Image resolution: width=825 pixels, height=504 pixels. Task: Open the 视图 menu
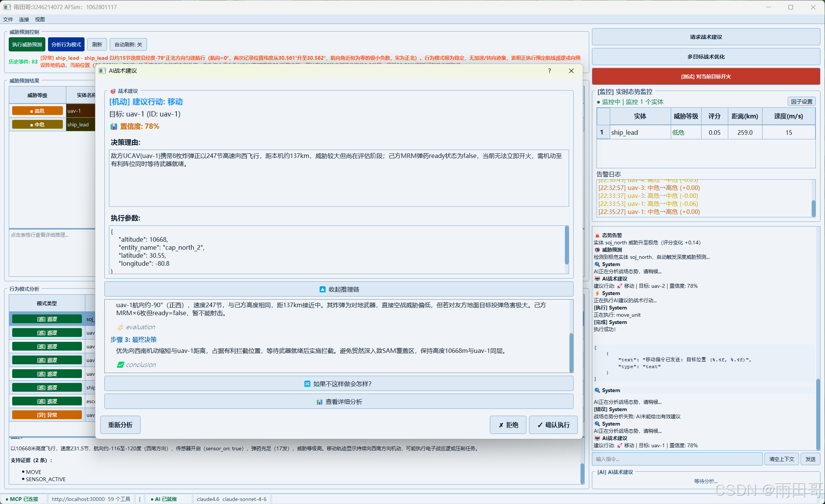(x=40, y=19)
